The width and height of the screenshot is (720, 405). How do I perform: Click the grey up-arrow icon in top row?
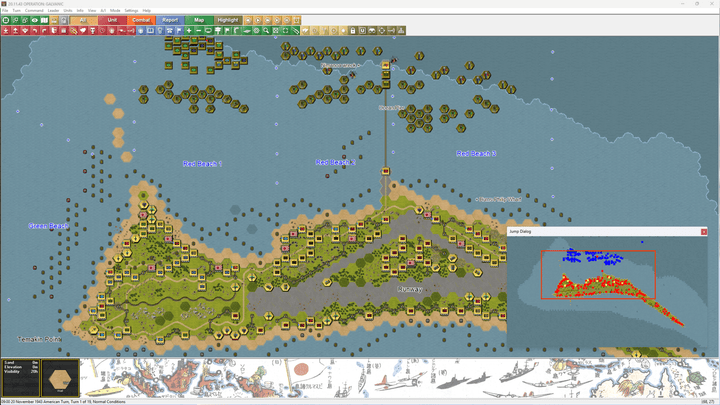(x=63, y=20)
